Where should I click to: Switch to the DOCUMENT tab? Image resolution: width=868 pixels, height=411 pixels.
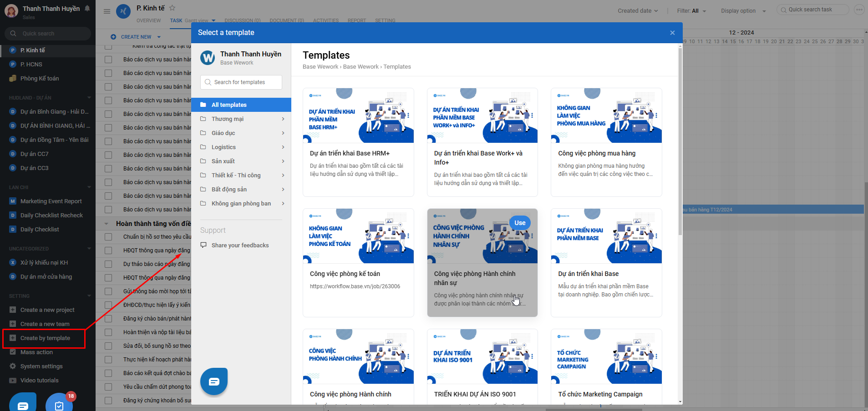[x=287, y=20]
